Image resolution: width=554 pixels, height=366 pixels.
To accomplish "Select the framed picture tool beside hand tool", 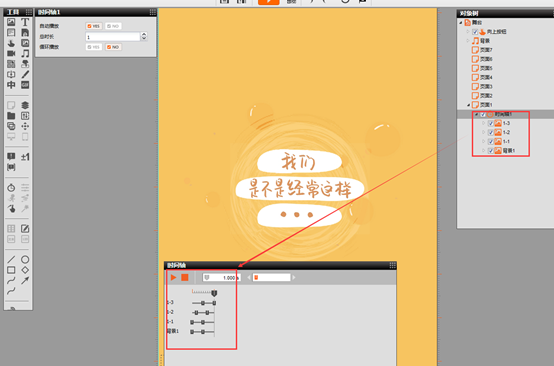I will pos(25,43).
